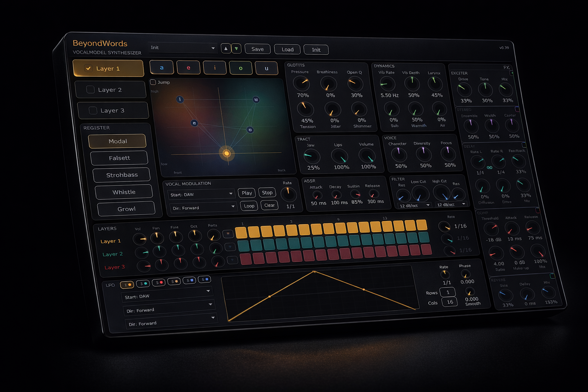Click the Layer 1 sequencer menu icon

(228, 234)
